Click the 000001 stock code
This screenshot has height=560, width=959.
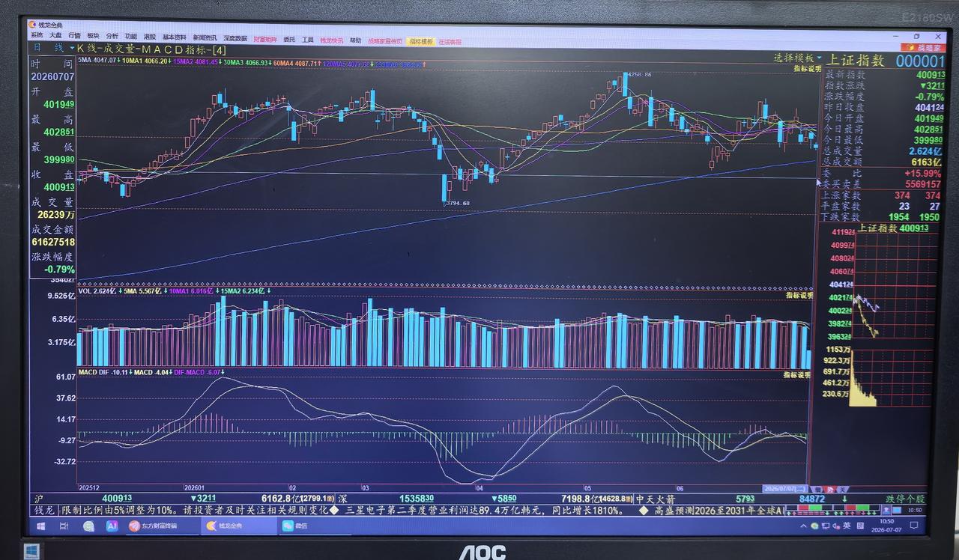pyautogui.click(x=921, y=61)
